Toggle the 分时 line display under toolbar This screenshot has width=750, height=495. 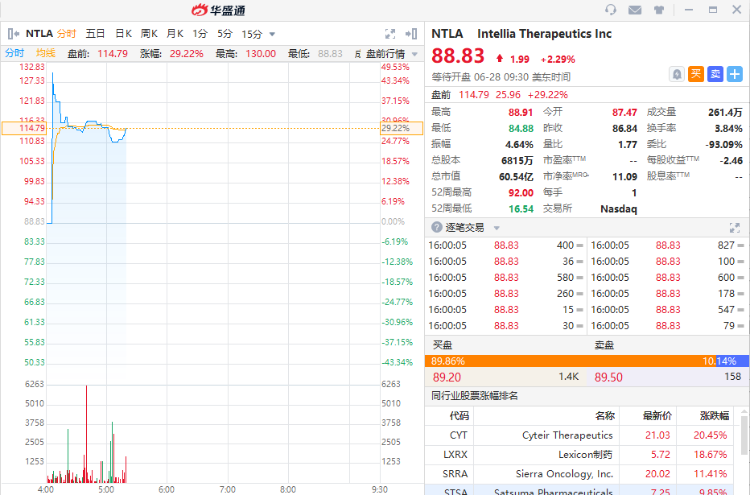click(14, 53)
